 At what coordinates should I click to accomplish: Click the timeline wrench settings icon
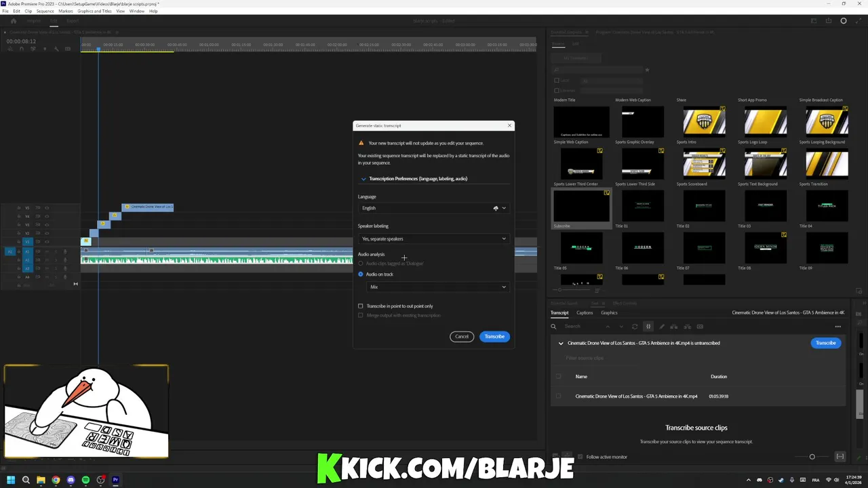[x=56, y=49]
